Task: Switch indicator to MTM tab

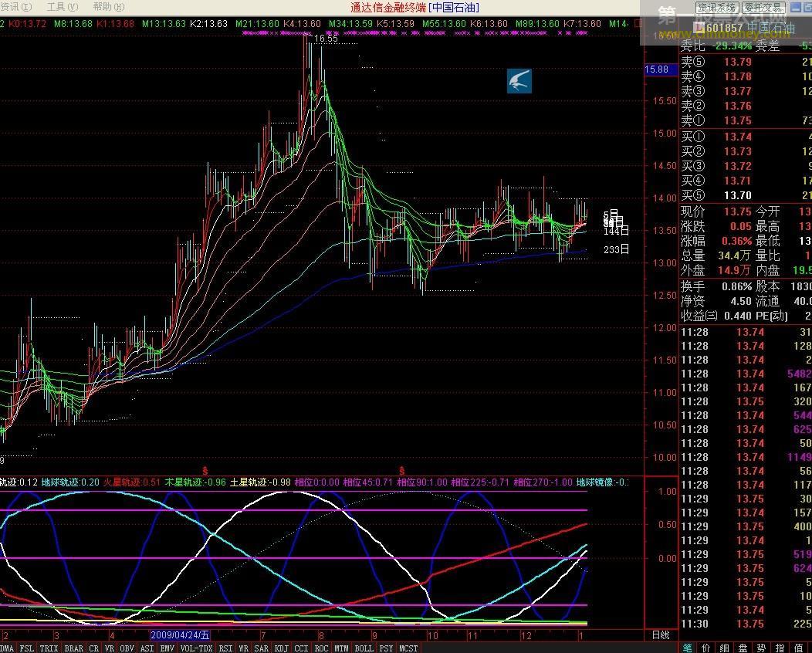Action: [340, 648]
